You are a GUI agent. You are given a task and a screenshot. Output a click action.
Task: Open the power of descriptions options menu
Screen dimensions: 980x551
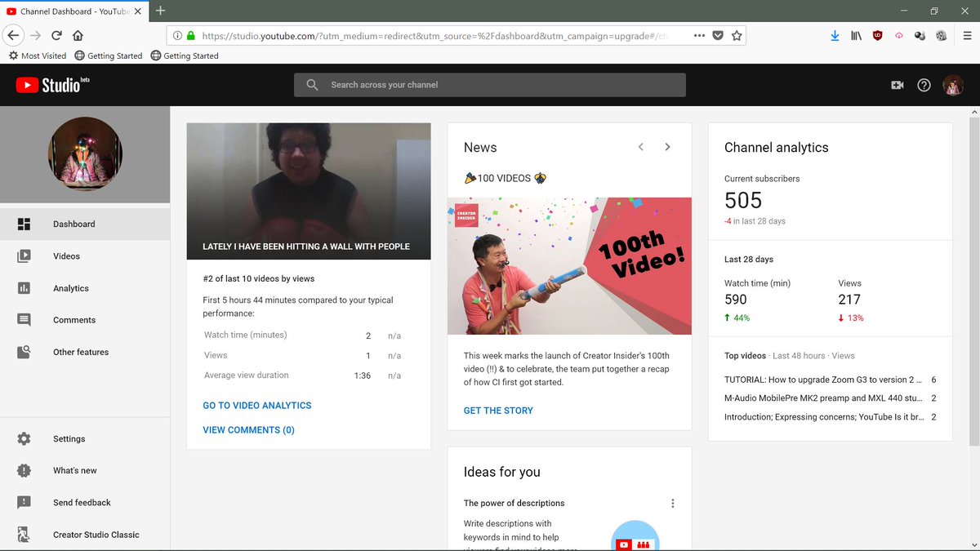click(673, 504)
